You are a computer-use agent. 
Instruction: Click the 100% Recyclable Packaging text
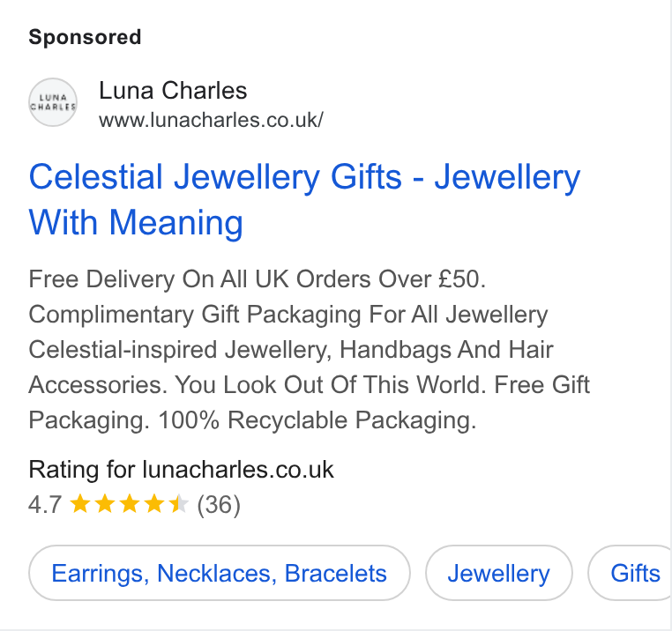coord(317,420)
